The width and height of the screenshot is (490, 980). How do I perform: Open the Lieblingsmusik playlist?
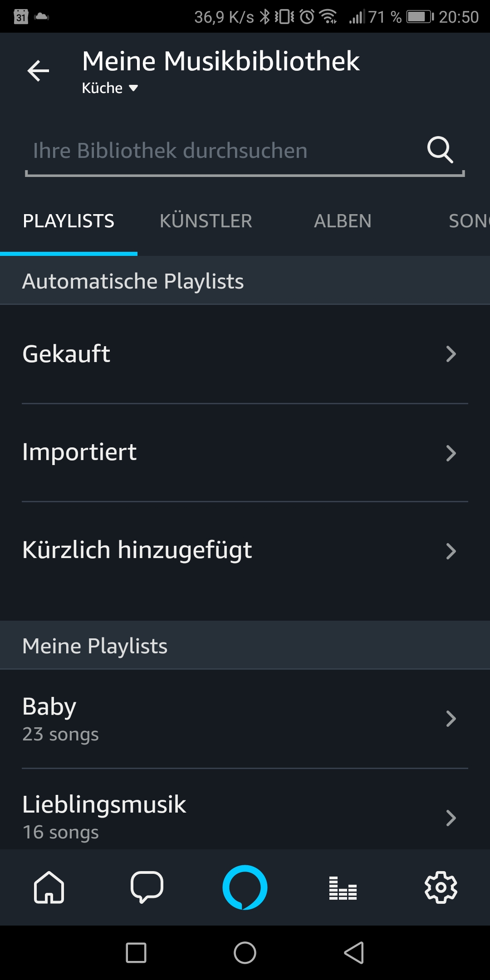coord(245,809)
